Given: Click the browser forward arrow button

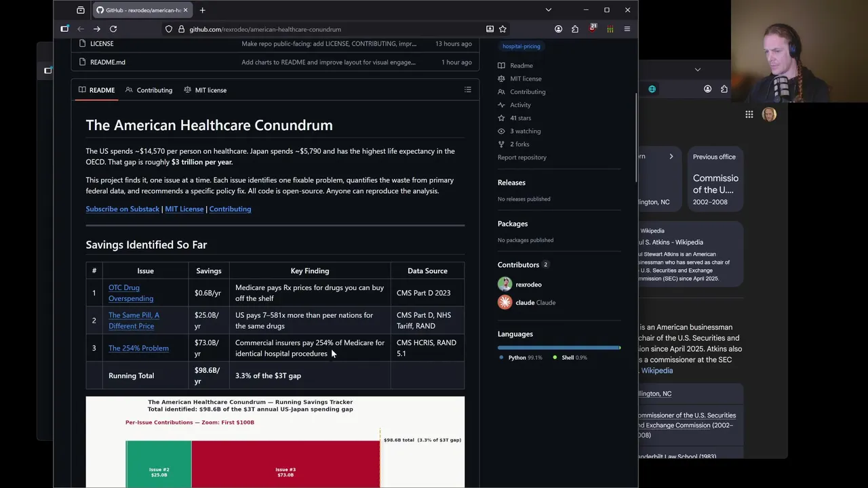Looking at the screenshot, I should click(96, 29).
